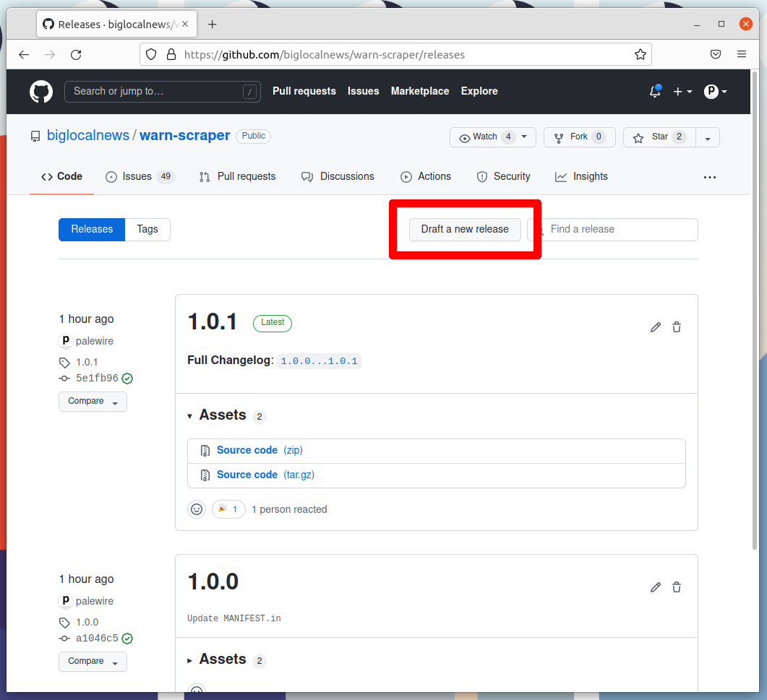Click the shield tracking protection icon

coord(151,54)
